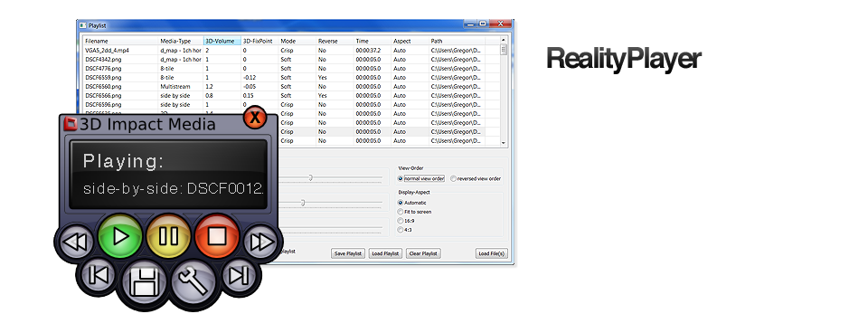The width and height of the screenshot is (868, 333).
Task: Choose Fit to screen display aspect
Action: [x=415, y=212]
